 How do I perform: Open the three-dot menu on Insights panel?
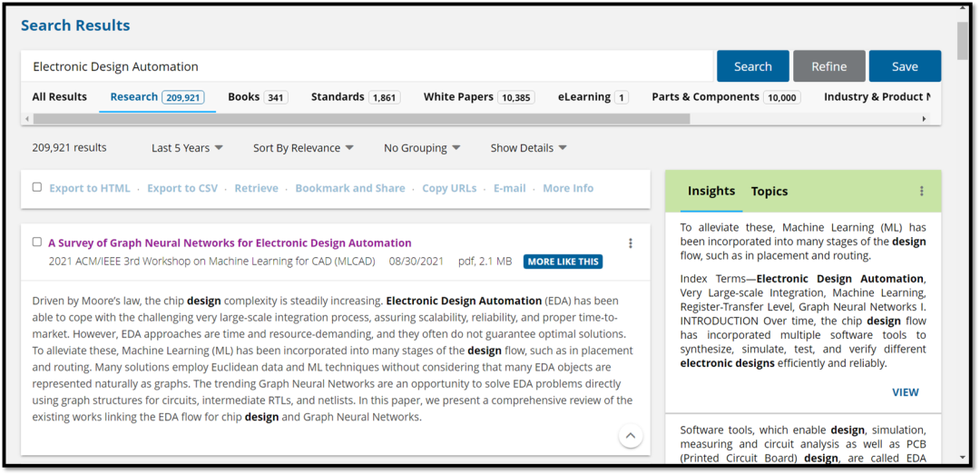pos(921,192)
